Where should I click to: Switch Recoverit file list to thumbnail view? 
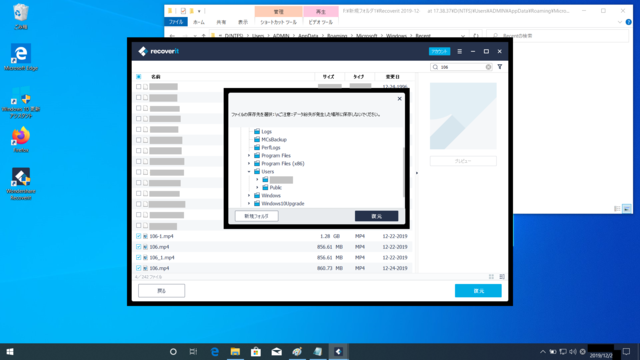[491, 277]
